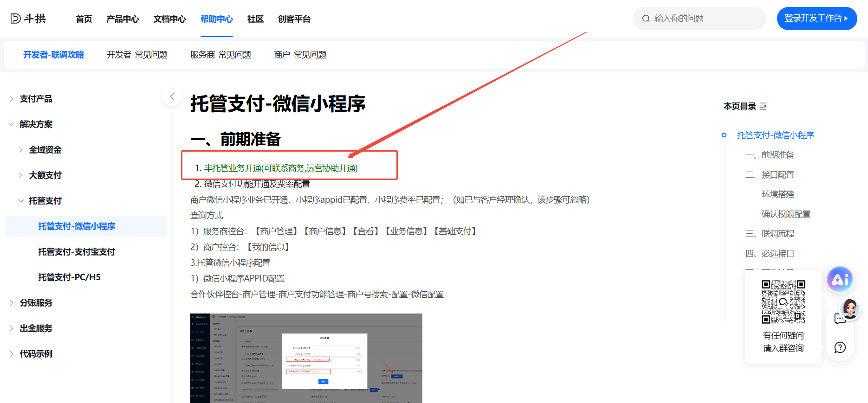Viewport: 868px width, 403px height.
Task: Open 文档中心 in top navigation
Action: click(170, 19)
